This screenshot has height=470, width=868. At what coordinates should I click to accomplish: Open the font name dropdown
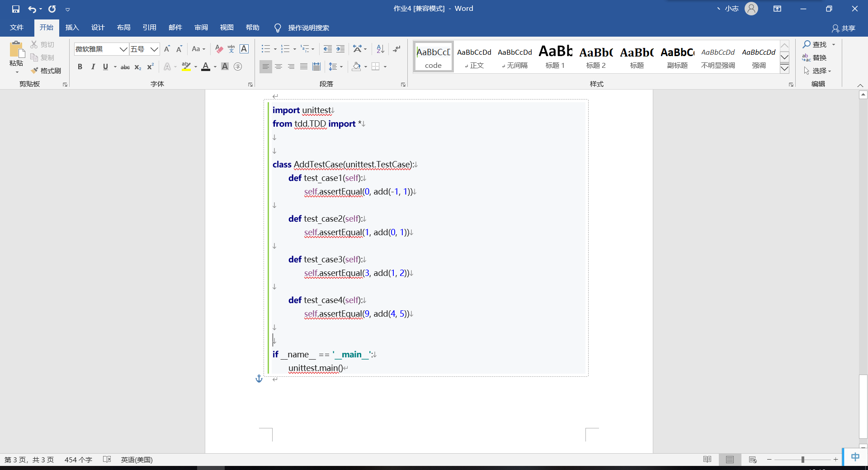tap(123, 49)
